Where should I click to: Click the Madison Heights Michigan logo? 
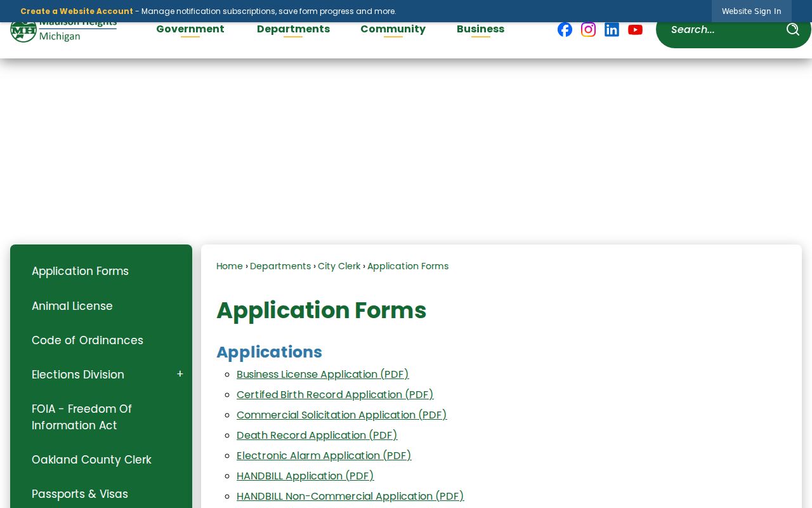pyautogui.click(x=63, y=32)
